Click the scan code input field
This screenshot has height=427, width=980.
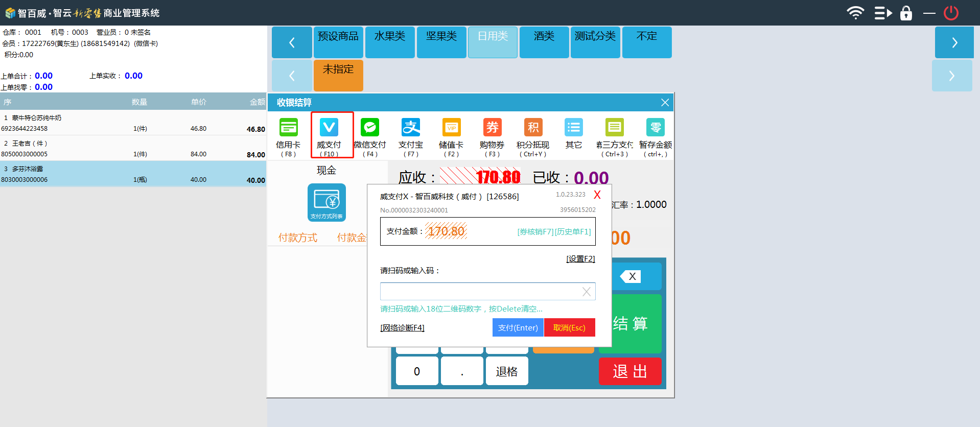click(x=480, y=292)
